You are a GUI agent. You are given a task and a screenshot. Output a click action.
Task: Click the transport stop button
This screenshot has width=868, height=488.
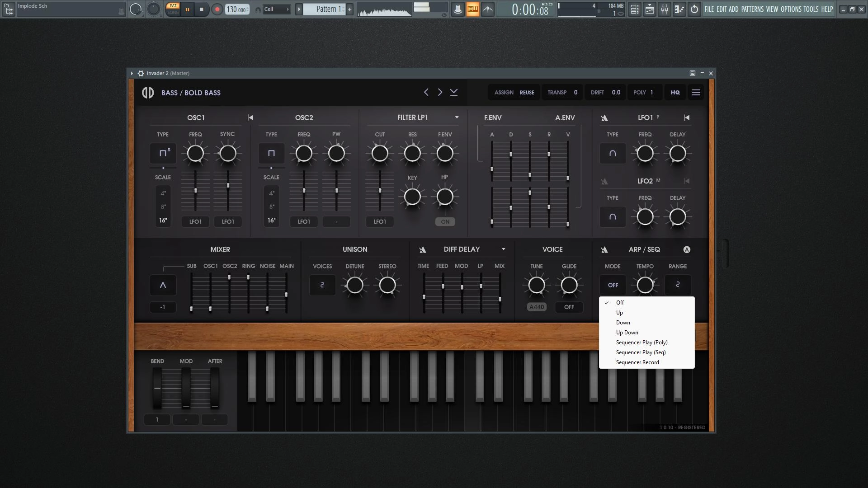click(202, 9)
